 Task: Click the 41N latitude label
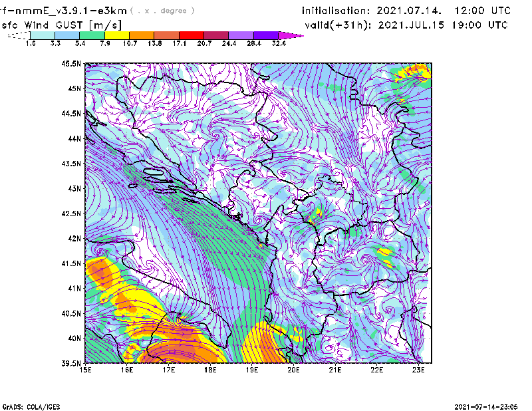click(74, 289)
